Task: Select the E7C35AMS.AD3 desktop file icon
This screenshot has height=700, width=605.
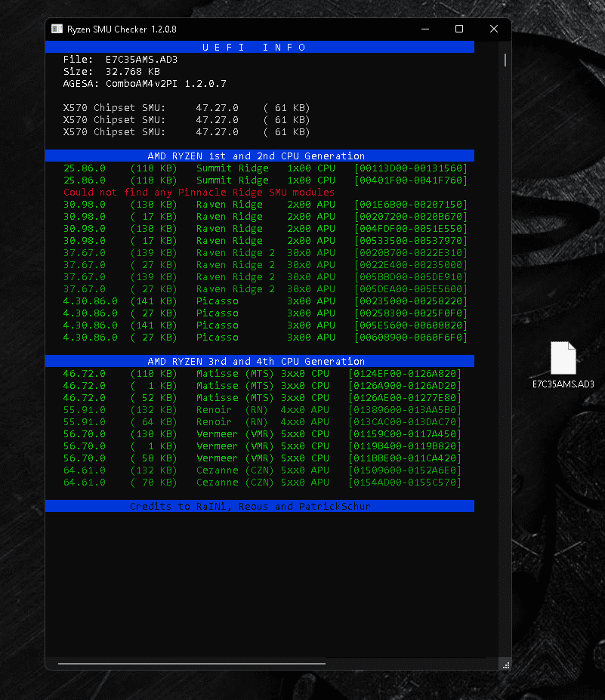Action: coord(563,358)
